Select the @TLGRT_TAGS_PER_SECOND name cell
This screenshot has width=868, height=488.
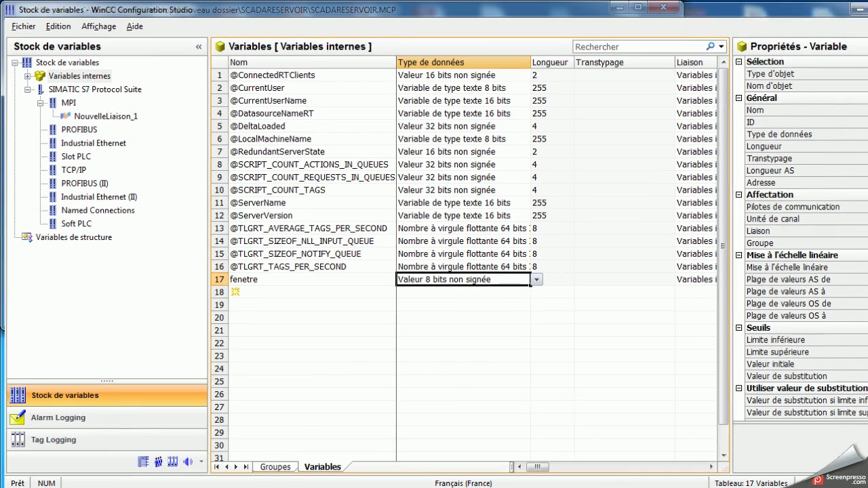tap(312, 266)
